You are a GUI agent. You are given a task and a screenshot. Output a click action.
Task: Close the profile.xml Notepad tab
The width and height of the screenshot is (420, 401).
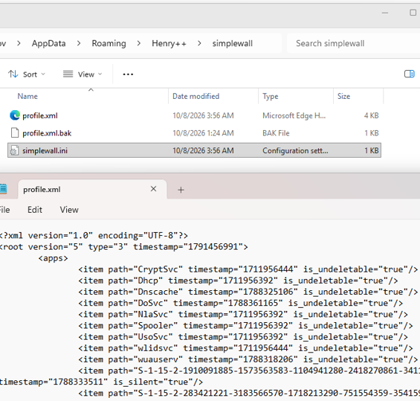pos(153,189)
